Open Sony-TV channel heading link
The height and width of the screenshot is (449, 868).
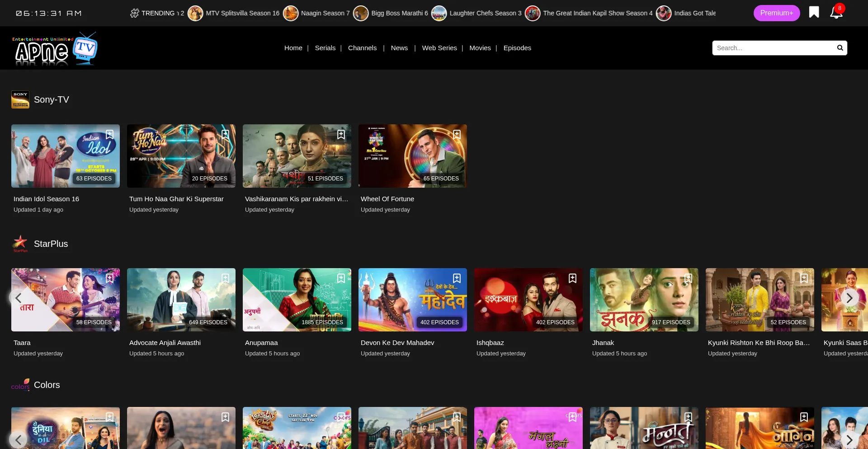pyautogui.click(x=52, y=99)
